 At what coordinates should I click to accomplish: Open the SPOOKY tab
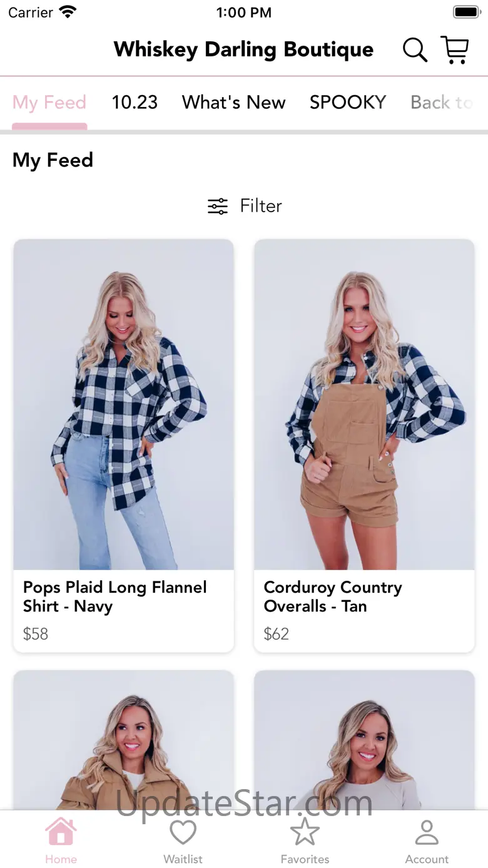(x=348, y=103)
